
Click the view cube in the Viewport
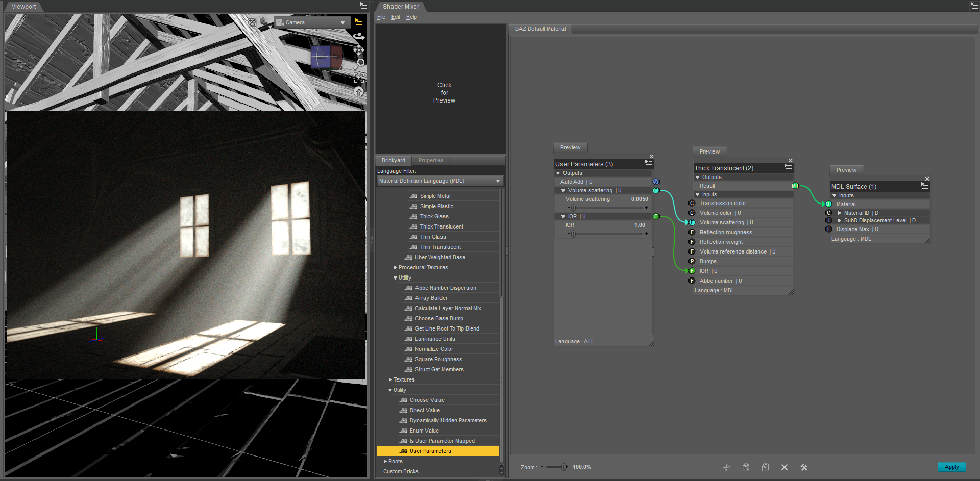click(x=327, y=57)
